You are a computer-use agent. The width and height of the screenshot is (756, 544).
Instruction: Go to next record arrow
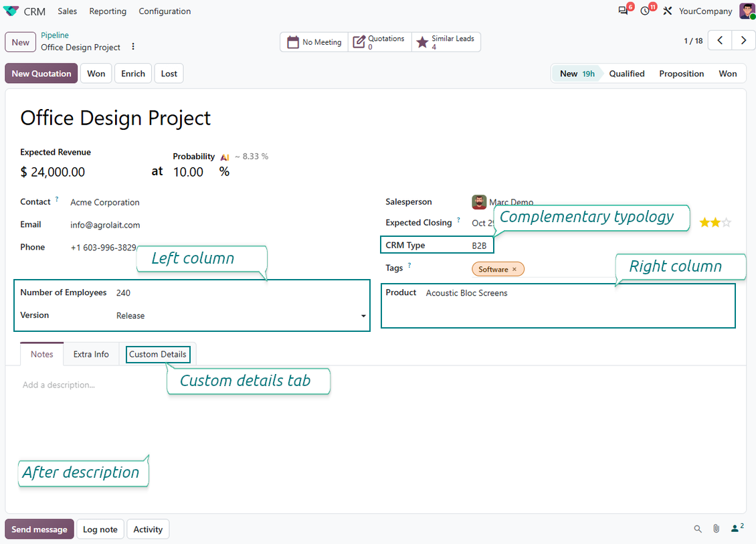[743, 41]
